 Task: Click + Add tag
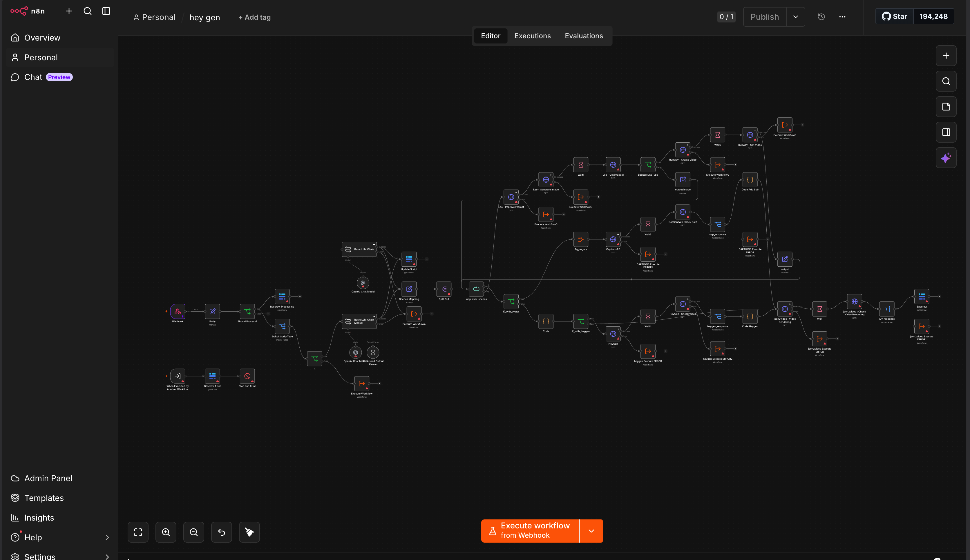[x=254, y=17]
